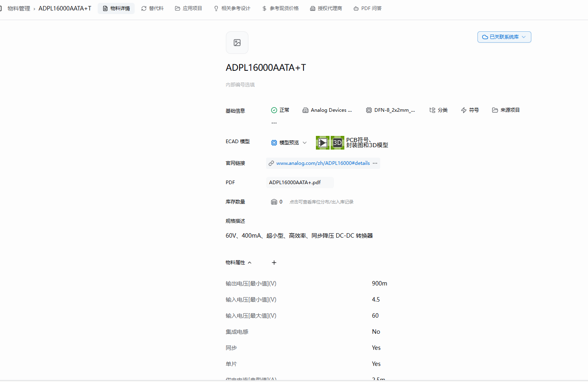Add a new material attribute with plus

pyautogui.click(x=274, y=263)
